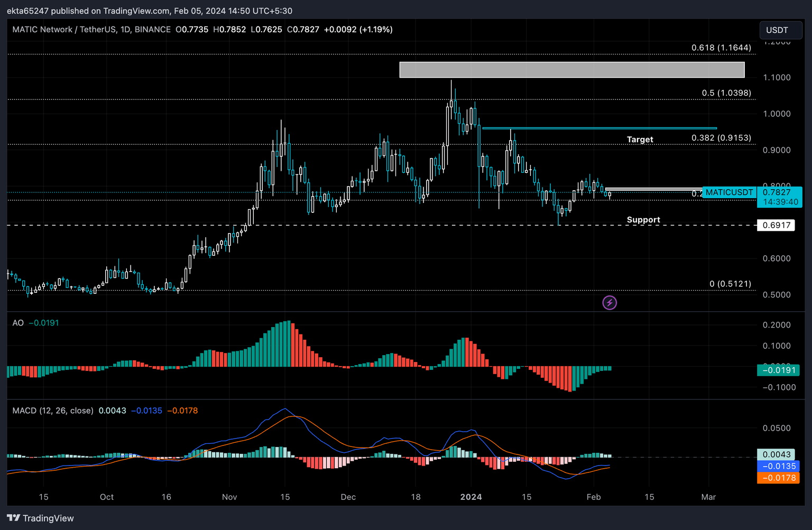Select the 0.618 (1.1644) Fibonacci level label

tap(721, 48)
